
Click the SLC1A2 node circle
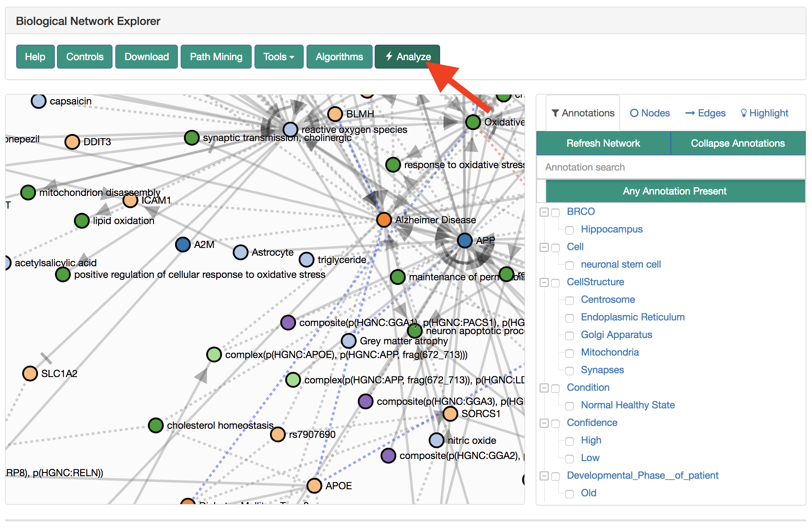[x=30, y=373]
